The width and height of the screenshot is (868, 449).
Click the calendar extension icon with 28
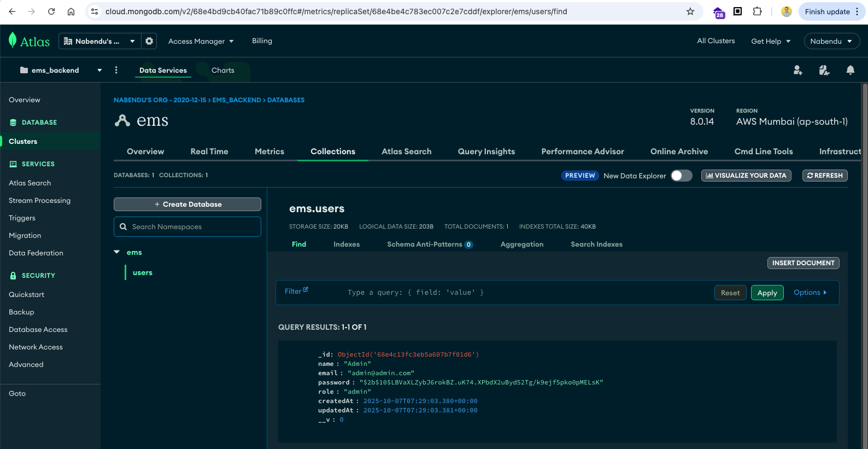[x=719, y=12]
